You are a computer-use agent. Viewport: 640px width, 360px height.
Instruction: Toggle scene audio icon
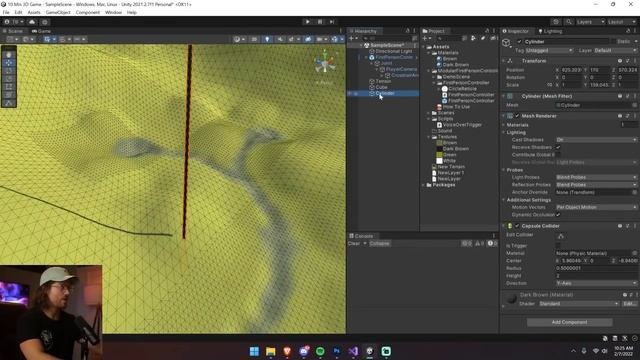[x=280, y=39]
